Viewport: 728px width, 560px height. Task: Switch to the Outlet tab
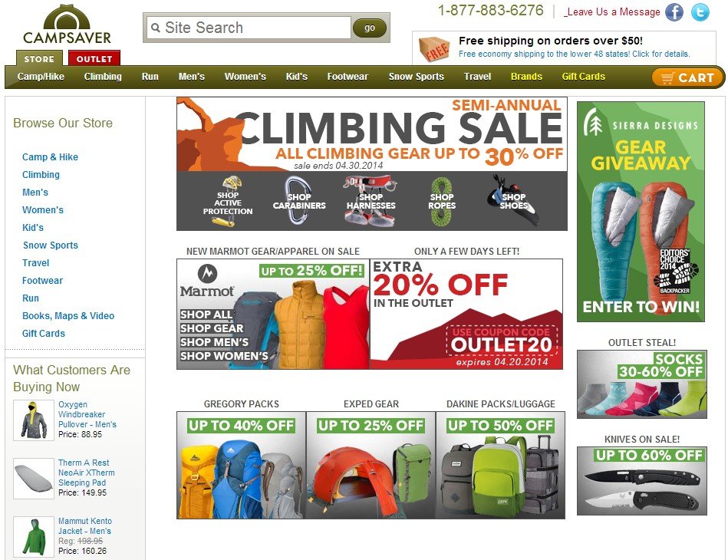coord(94,58)
